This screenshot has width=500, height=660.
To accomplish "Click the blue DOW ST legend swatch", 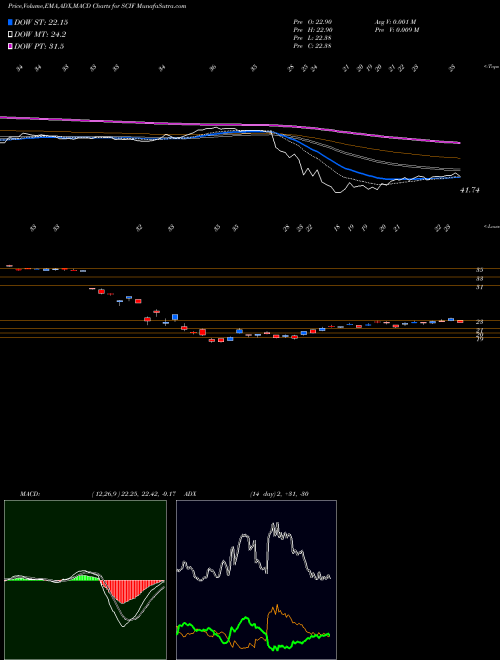I will (10, 22).
